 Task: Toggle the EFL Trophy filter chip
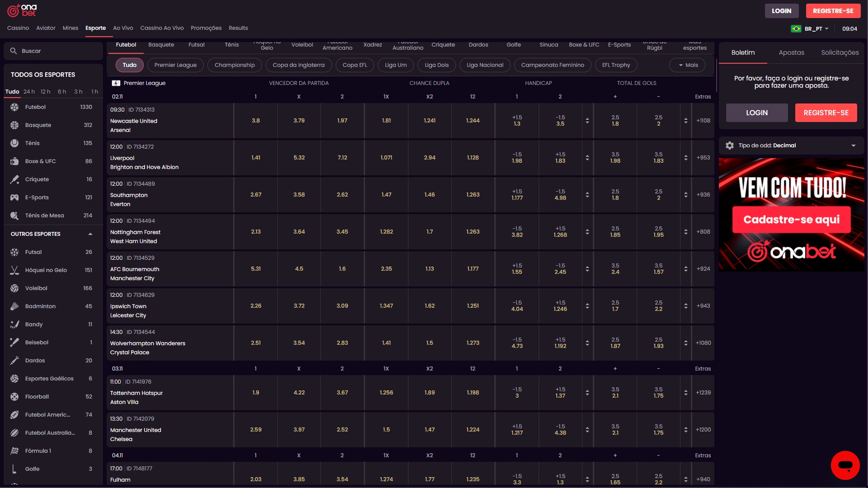pyautogui.click(x=616, y=65)
